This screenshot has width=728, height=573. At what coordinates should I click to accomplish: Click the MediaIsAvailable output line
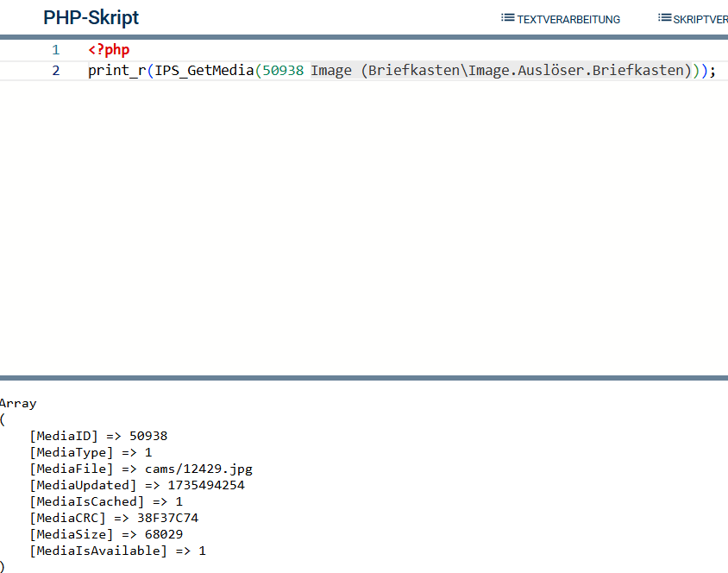(x=118, y=551)
